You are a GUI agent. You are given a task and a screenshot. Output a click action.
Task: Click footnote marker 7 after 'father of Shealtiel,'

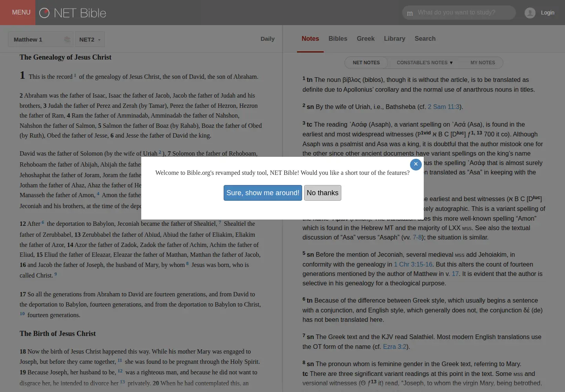(220, 222)
